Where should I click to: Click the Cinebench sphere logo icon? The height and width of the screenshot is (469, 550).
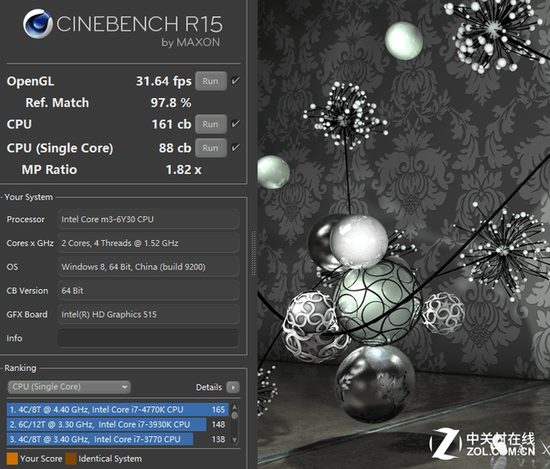pos(38,24)
